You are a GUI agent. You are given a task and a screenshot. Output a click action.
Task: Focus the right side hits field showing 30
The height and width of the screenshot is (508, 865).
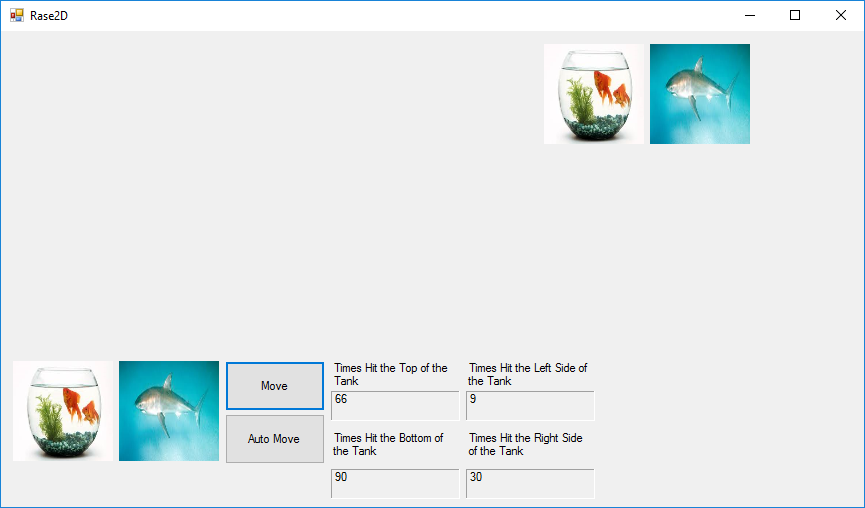coord(530,484)
